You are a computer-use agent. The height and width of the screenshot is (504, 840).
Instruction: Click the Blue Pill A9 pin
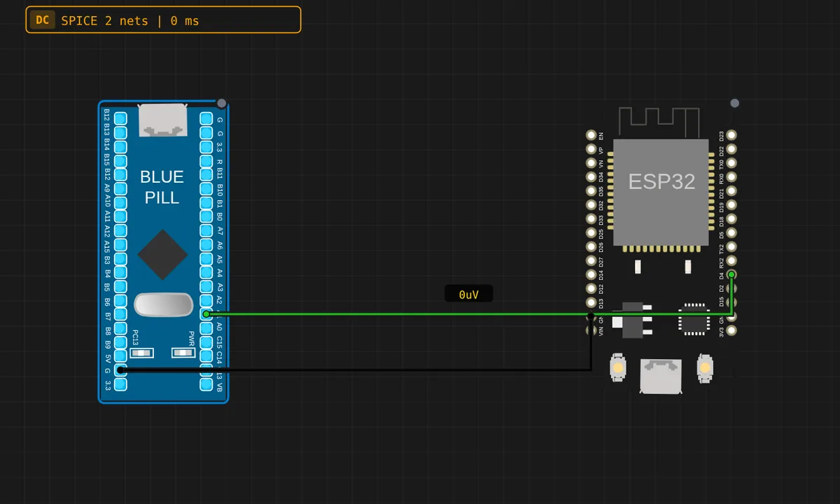[x=120, y=188]
